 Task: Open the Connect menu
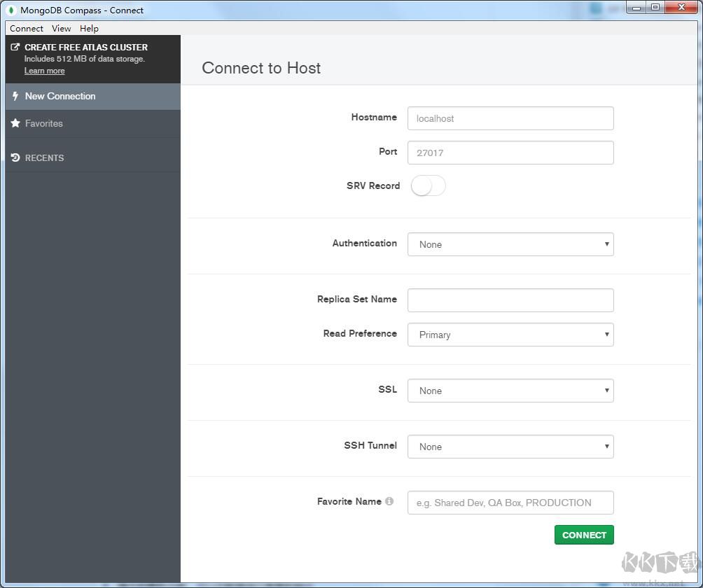pyautogui.click(x=27, y=29)
